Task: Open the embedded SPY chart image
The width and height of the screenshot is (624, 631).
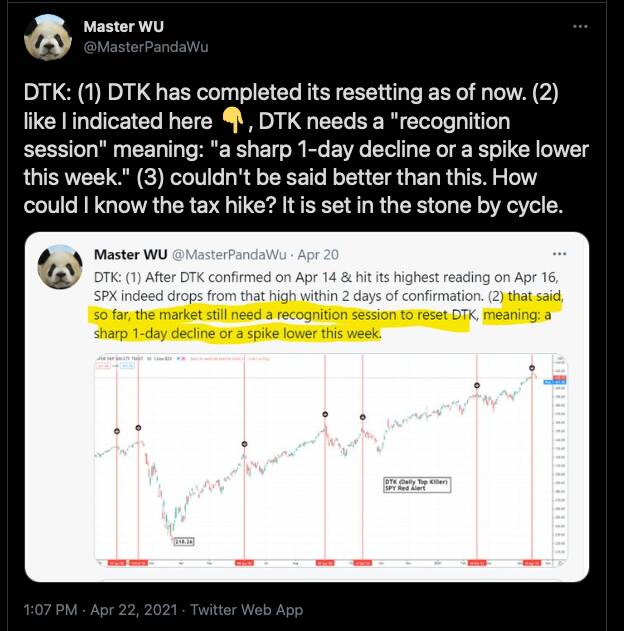Action: [x=331, y=461]
